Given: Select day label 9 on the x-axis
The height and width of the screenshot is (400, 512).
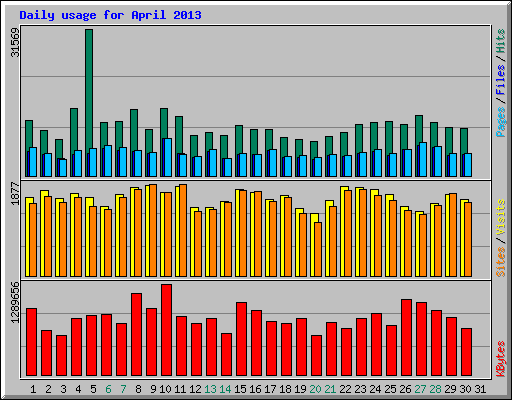Looking at the screenshot, I should [153, 389].
